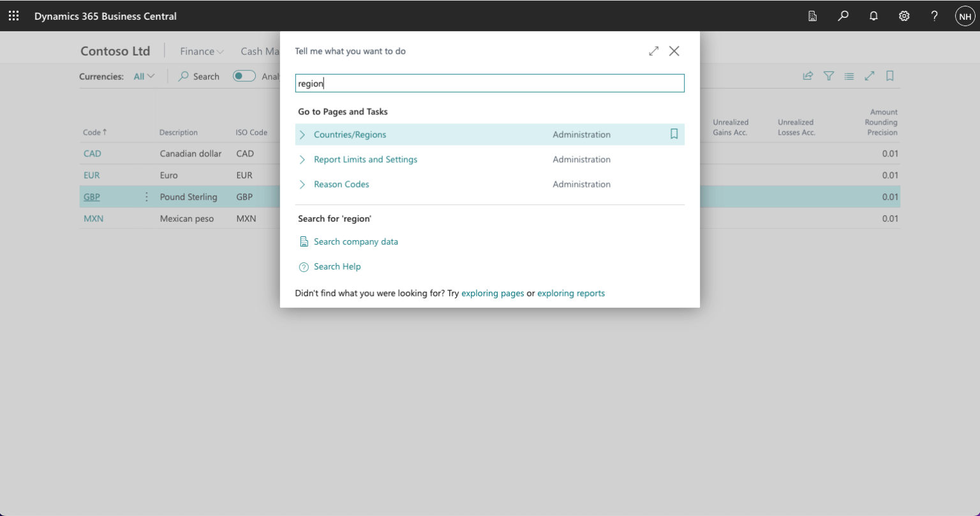Screen dimensions: 980x516
Task: Click the Description column header
Action: point(179,133)
